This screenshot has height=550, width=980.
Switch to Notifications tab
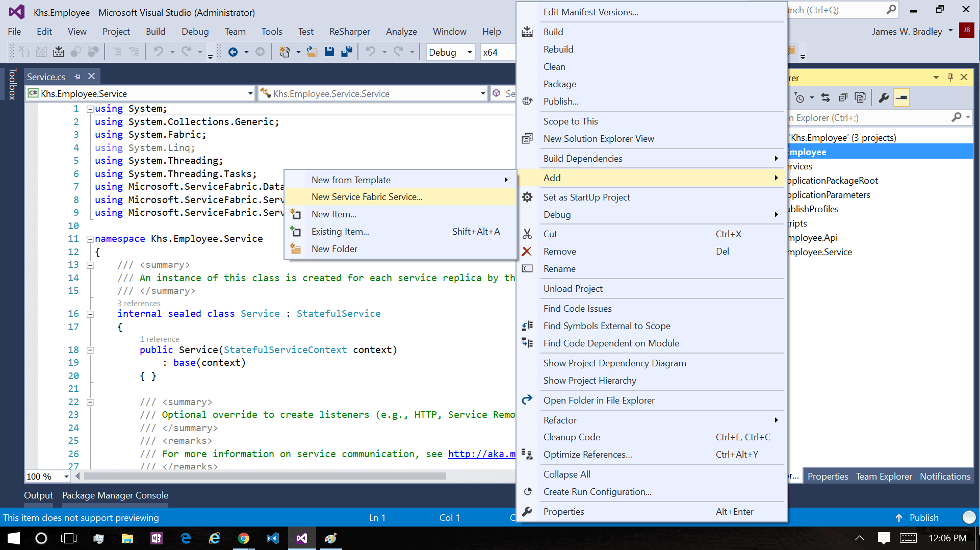945,476
